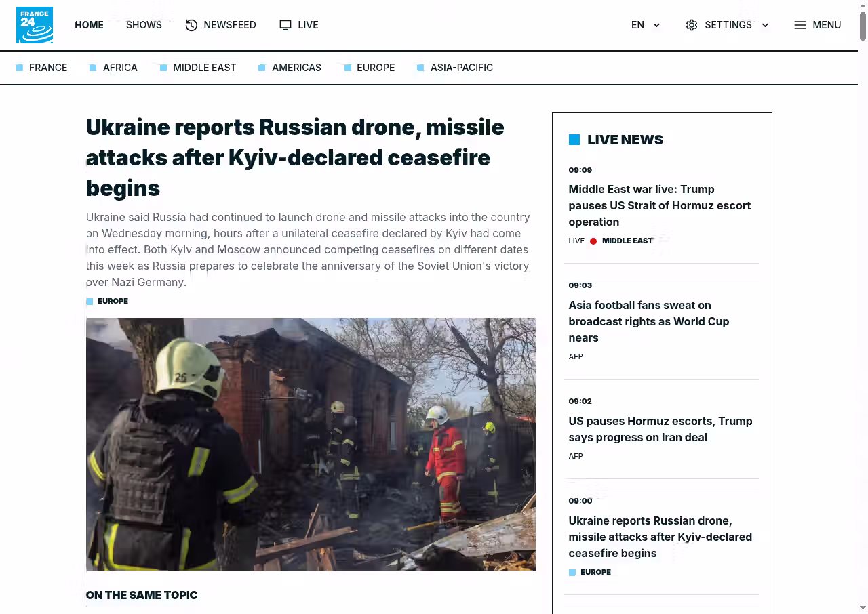Viewport: 868px width, 614px height.
Task: Click the red live dot indicator
Action: click(x=593, y=241)
